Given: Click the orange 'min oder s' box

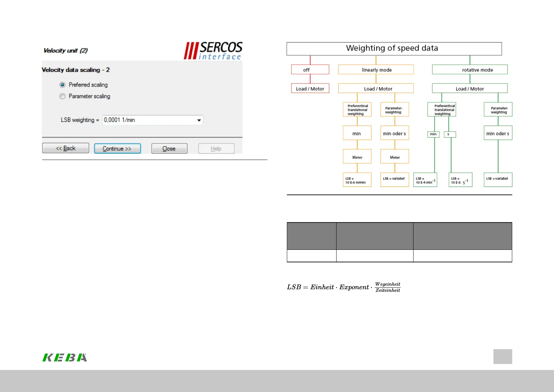Looking at the screenshot, I should coord(395,133).
